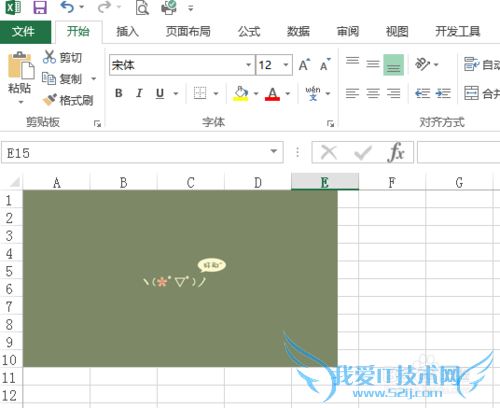Open font settings dialog launcher
This screenshot has height=408, width=500.
[x=330, y=124]
